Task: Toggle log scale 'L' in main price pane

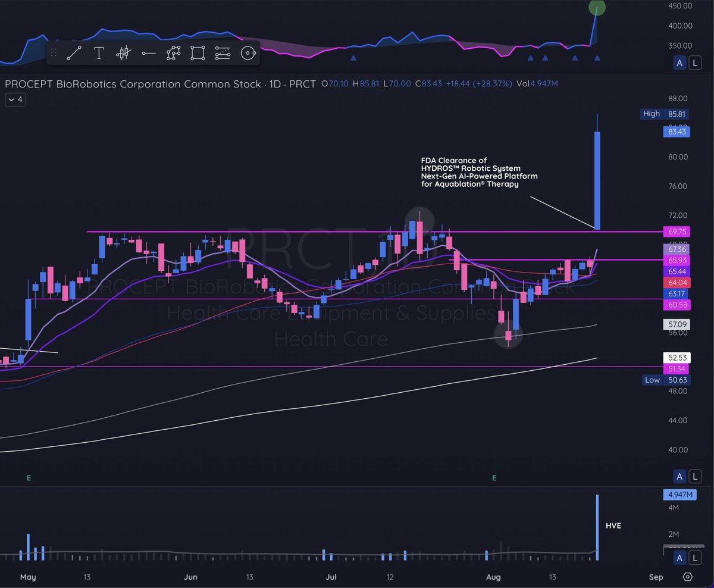Action: pyautogui.click(x=694, y=476)
